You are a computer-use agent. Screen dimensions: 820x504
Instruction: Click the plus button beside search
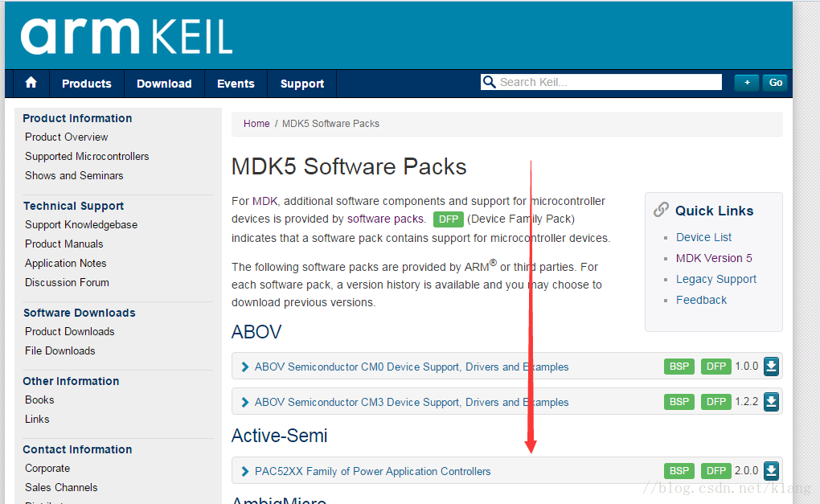pos(747,83)
